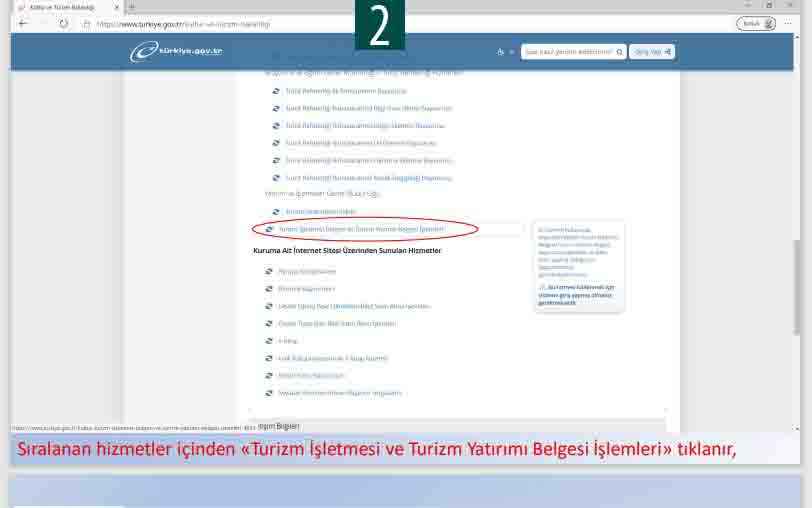Viewport: 812px width, 508px height.
Task: Open the E-İlteg service link
Action: 287,340
